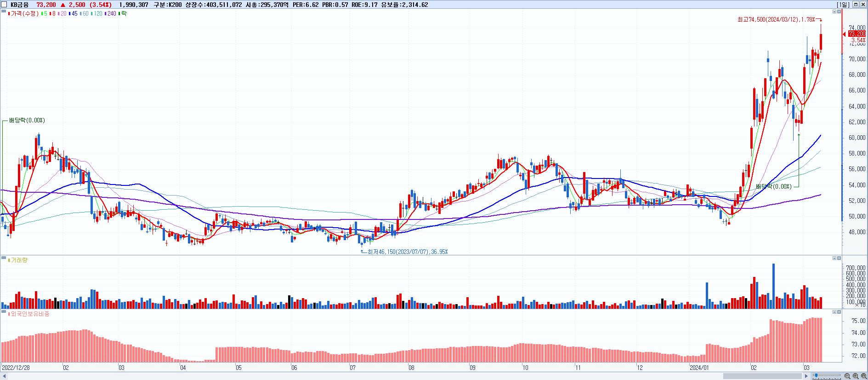Click the 2022/12/28 date label

click(x=16, y=368)
